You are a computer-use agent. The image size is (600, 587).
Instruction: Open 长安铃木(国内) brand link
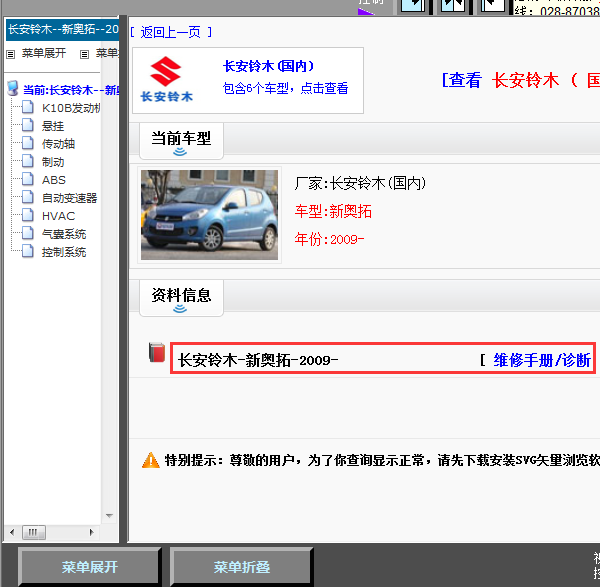[x=268, y=66]
